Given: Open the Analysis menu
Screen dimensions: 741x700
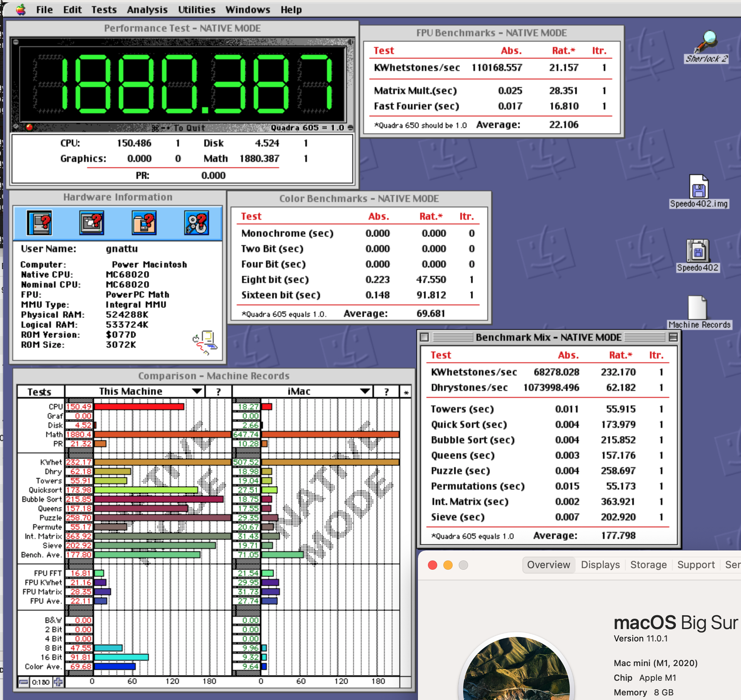Looking at the screenshot, I should (147, 10).
